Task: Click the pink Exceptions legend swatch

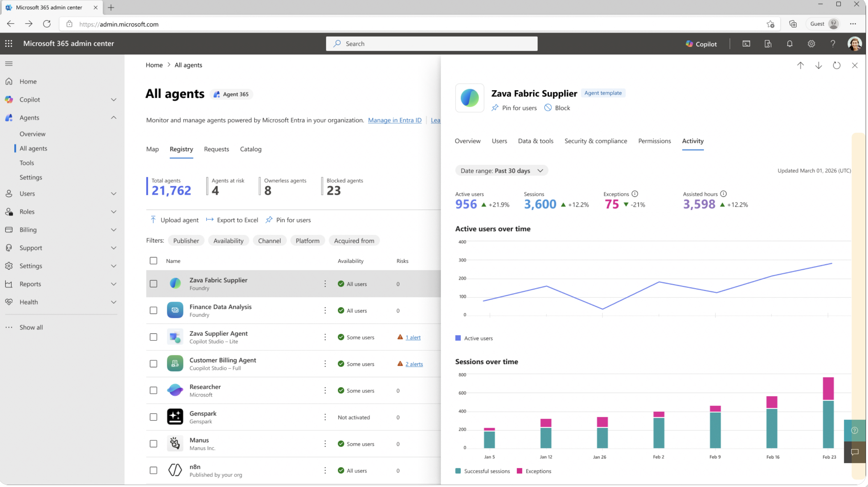Action: (519, 471)
